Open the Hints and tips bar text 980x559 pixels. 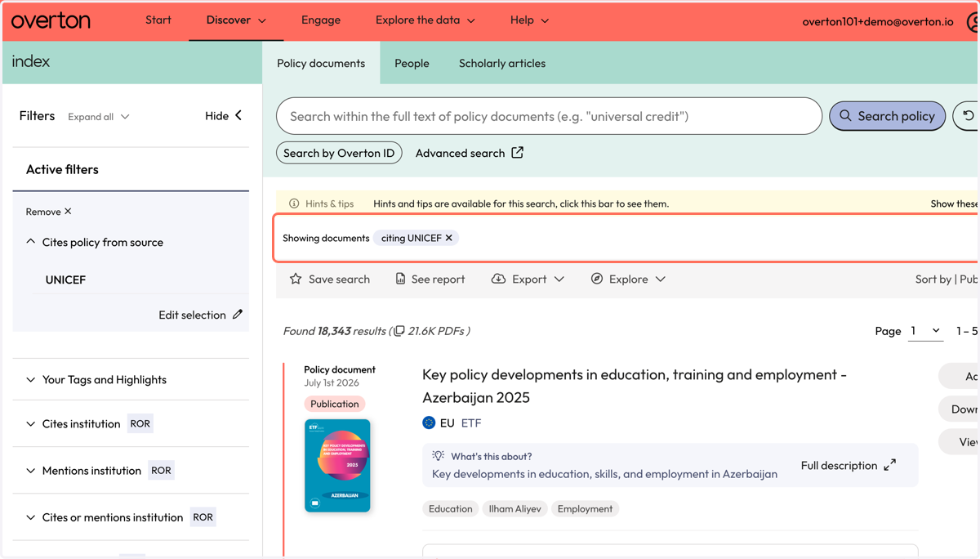[521, 203]
